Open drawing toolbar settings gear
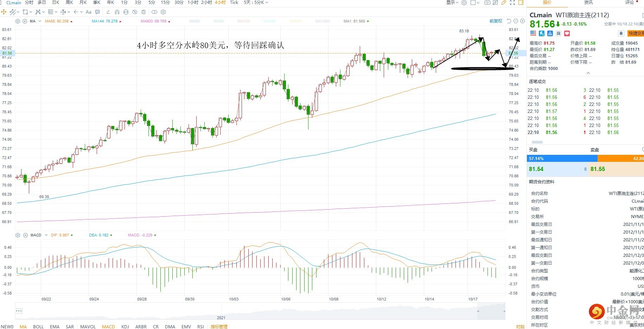This screenshot has width=644, height=329. coord(163,12)
